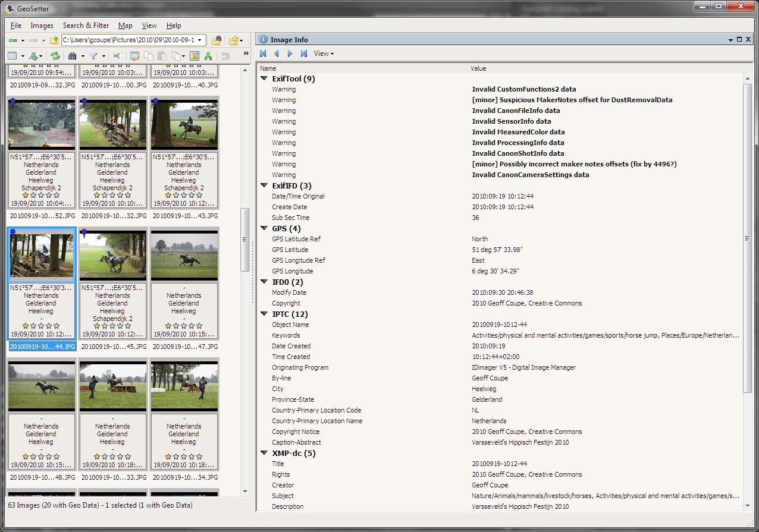Click the green refresh arrows icon
The image size is (759, 532).
55,56
